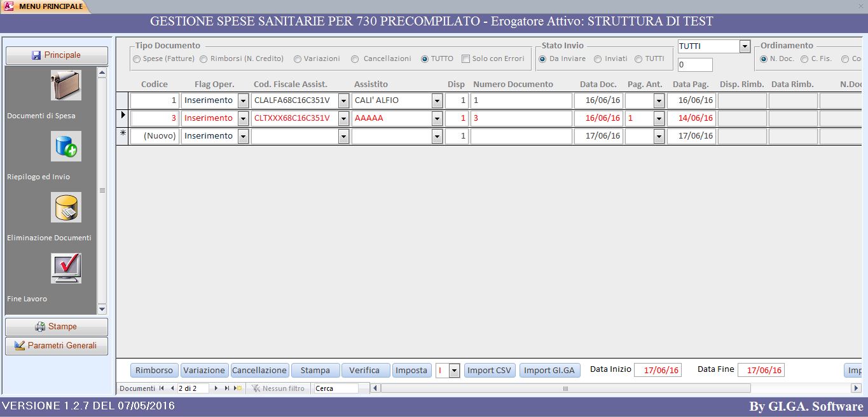Click the Fine Lavoro checkmark icon

click(66, 268)
